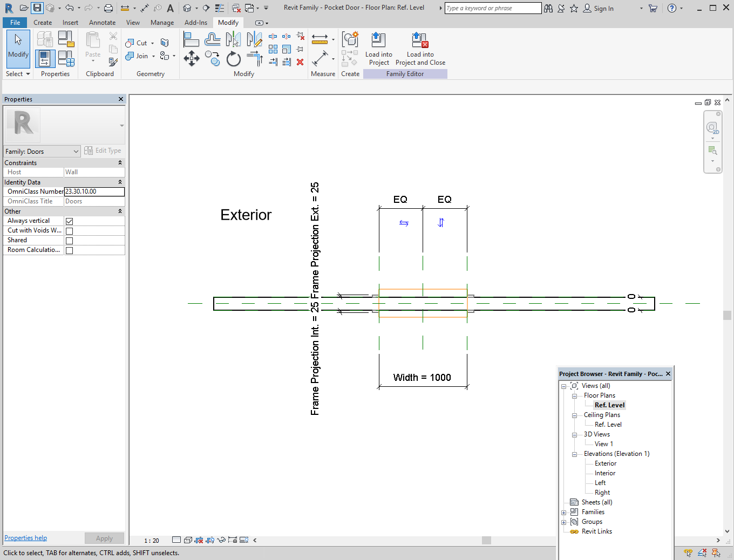Collapse the Constraints section in Properties

point(120,163)
